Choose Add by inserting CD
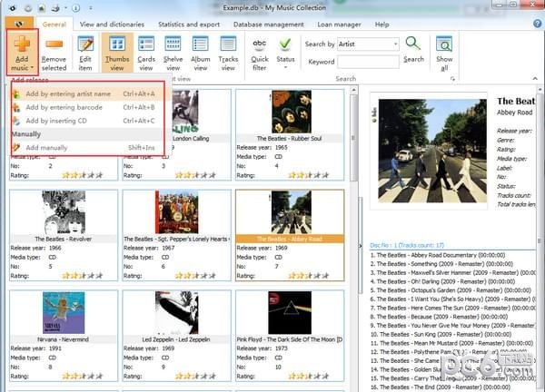This screenshot has width=545, height=392. (x=87, y=121)
